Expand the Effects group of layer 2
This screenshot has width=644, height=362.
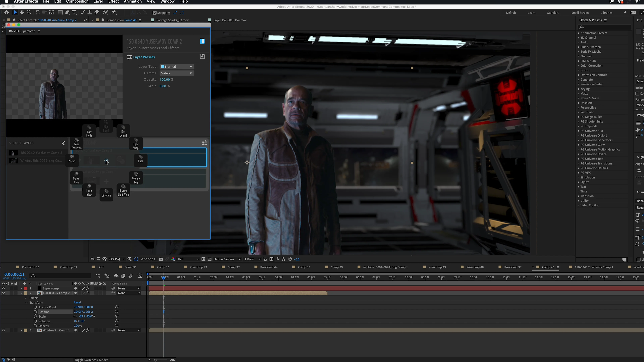(x=26, y=298)
